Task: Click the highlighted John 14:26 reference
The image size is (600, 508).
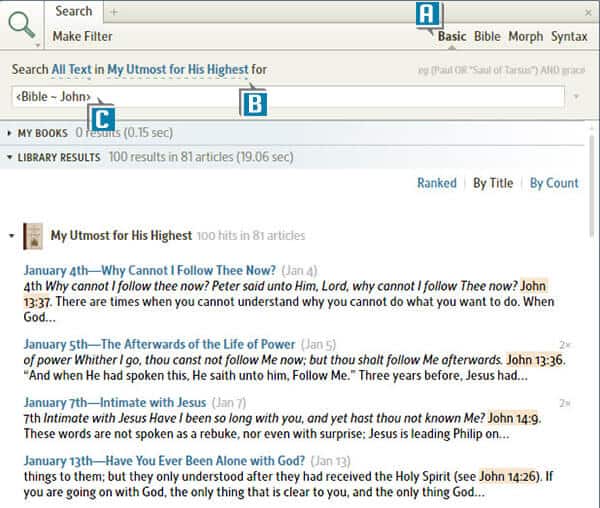Action: [509, 476]
